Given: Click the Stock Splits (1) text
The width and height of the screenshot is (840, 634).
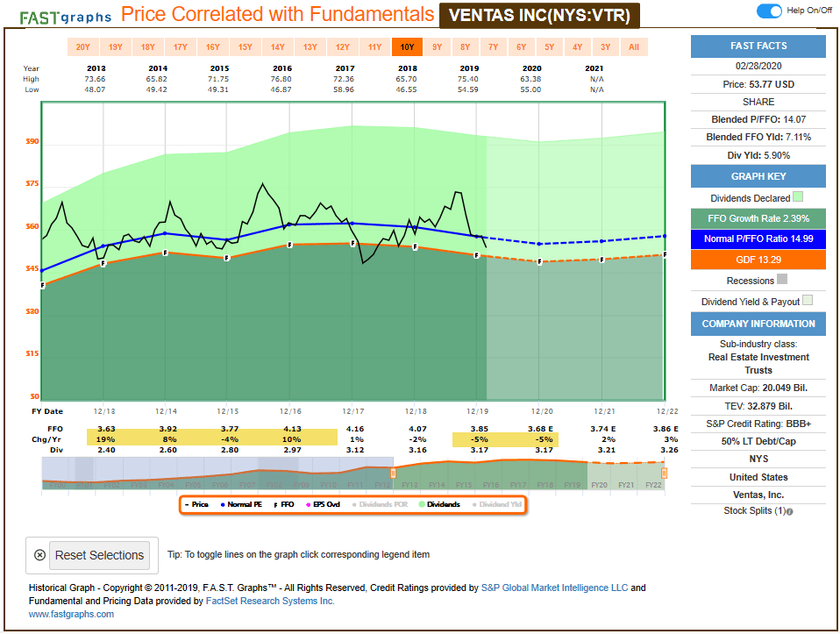Looking at the screenshot, I should click(x=754, y=510).
